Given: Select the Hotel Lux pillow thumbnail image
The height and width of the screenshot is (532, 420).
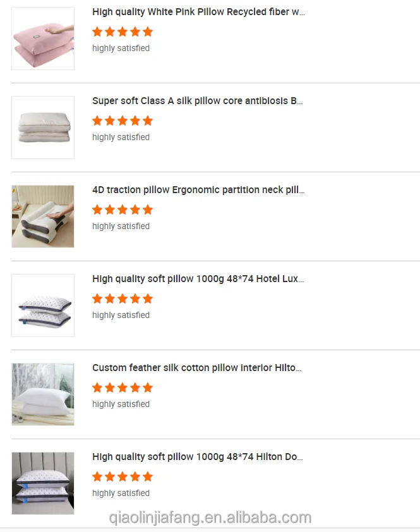Looking at the screenshot, I should coord(43,305).
